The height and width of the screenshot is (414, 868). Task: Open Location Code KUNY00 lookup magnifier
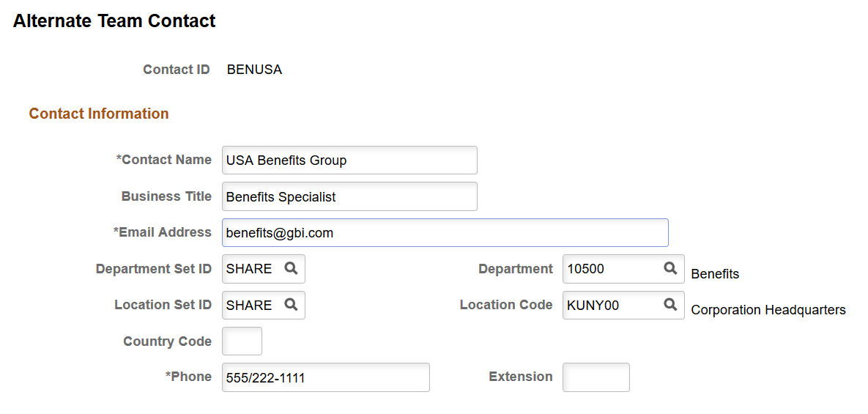pos(670,304)
